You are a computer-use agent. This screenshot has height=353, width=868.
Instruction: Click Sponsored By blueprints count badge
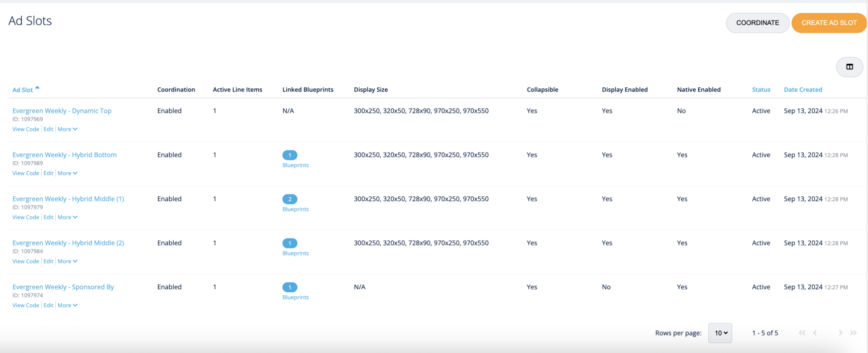(x=290, y=287)
